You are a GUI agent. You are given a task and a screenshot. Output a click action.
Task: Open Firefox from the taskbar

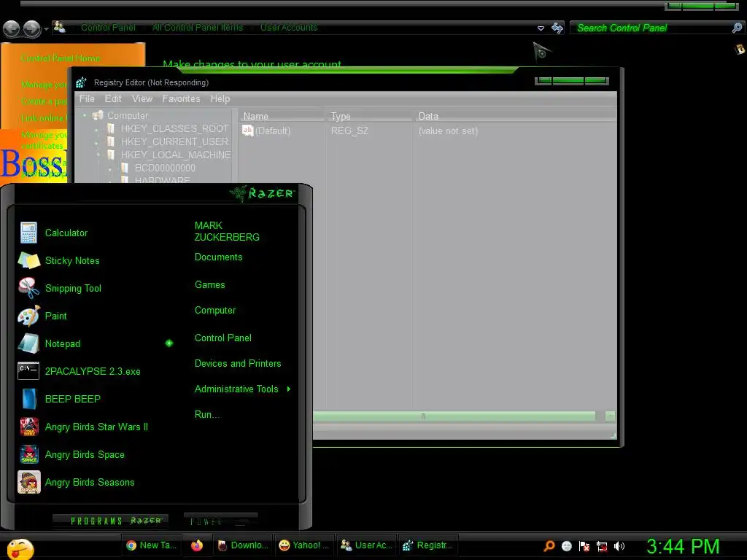[x=197, y=545]
